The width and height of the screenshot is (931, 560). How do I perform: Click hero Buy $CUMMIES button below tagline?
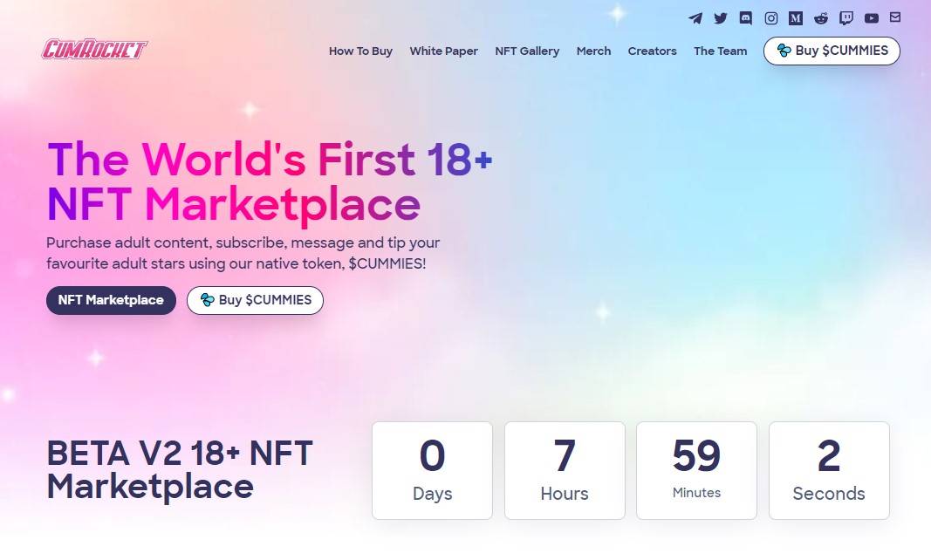(256, 300)
